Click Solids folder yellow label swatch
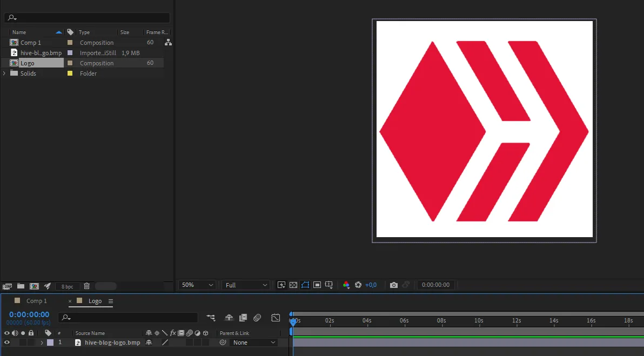This screenshot has width=644, height=356. point(70,73)
